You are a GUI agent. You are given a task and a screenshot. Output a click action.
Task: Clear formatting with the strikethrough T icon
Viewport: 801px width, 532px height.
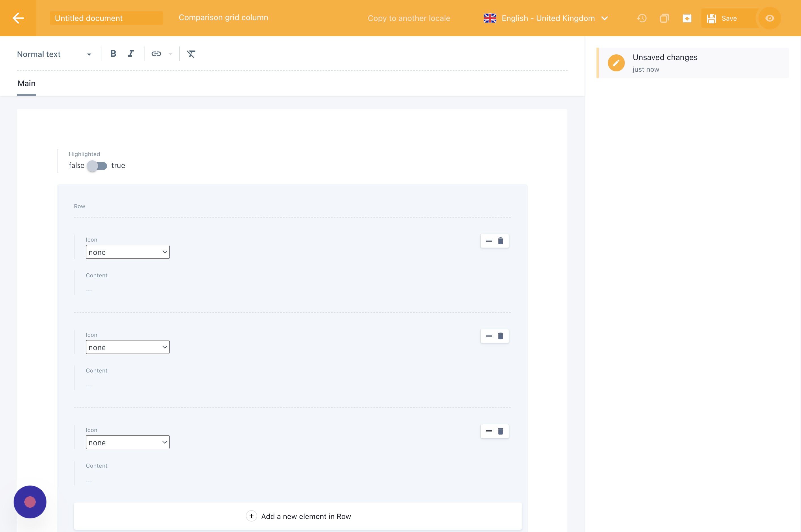tap(191, 54)
